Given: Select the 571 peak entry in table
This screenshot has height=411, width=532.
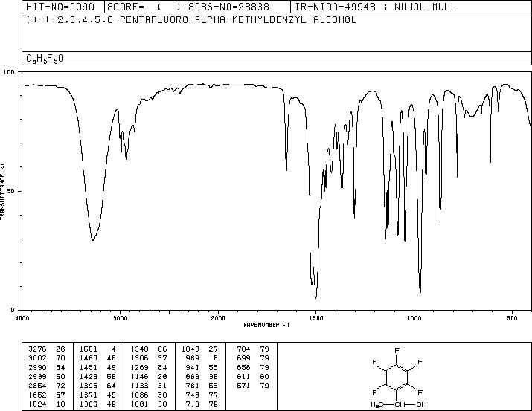Looking at the screenshot, I should (x=253, y=386).
